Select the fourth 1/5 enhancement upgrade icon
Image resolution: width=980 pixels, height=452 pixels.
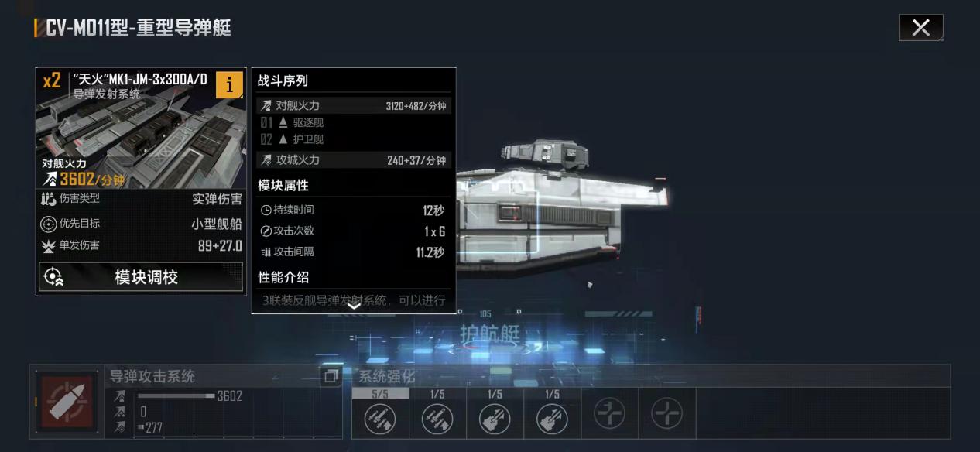(552, 418)
